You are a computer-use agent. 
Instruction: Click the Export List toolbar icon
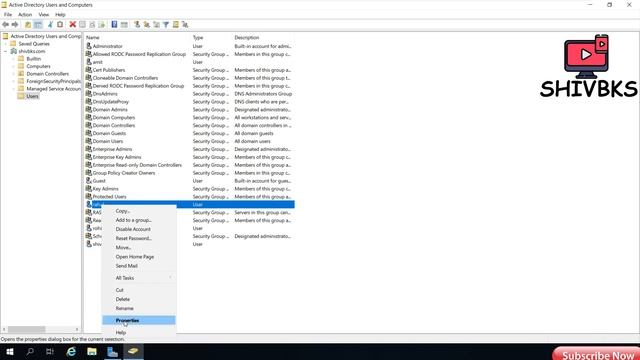coord(102,25)
